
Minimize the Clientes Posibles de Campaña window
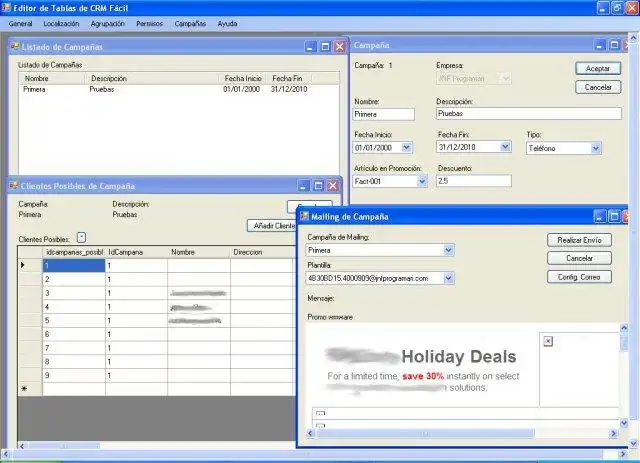click(x=303, y=186)
